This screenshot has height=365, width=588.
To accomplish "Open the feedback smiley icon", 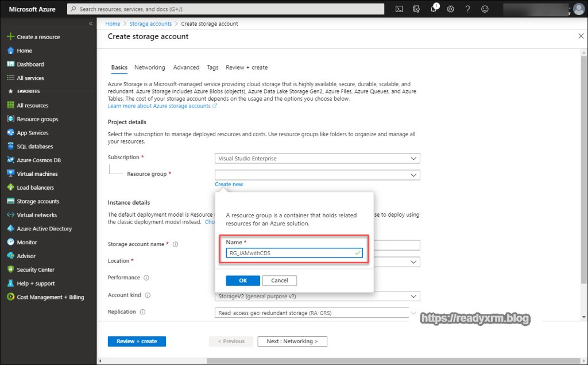I will pyautogui.click(x=485, y=9).
